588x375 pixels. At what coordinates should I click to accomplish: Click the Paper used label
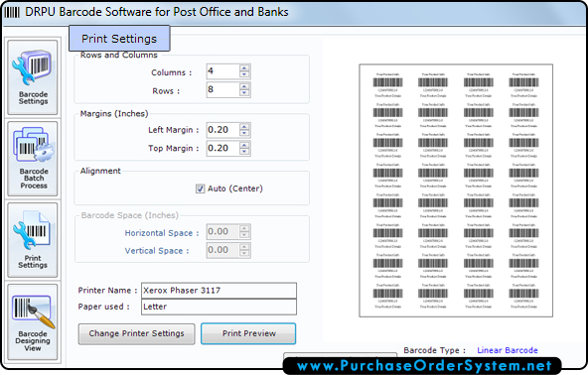[103, 307]
